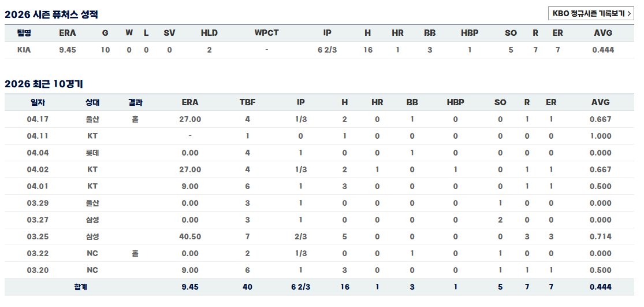644x307 pixels.
Task: Select the WPCT column header
Action: click(266, 33)
